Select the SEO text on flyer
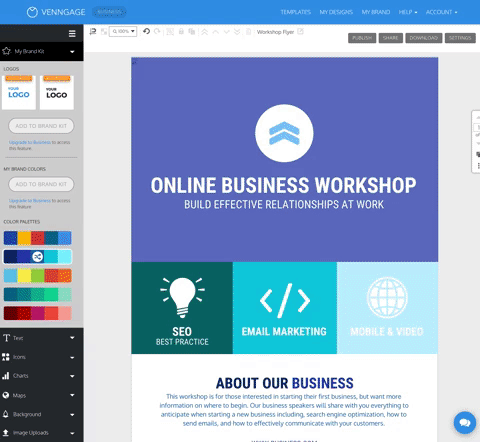The width and height of the screenshot is (480, 442). pyautogui.click(x=182, y=332)
